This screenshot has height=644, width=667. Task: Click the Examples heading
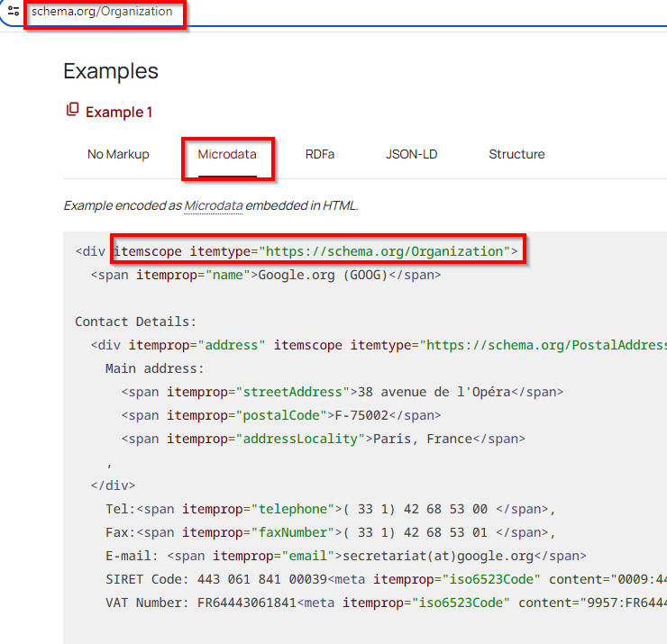111,71
